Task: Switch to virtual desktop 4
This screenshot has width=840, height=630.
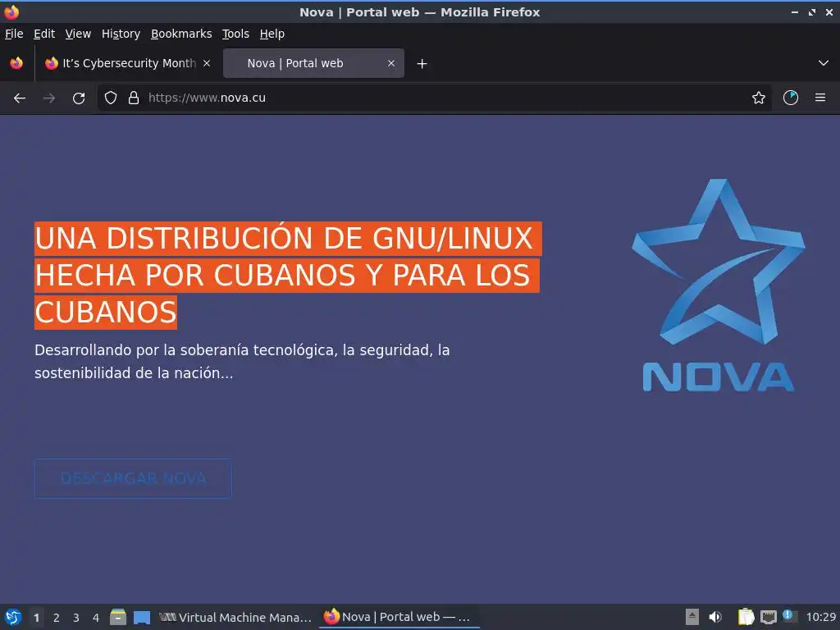Action: tap(96, 618)
